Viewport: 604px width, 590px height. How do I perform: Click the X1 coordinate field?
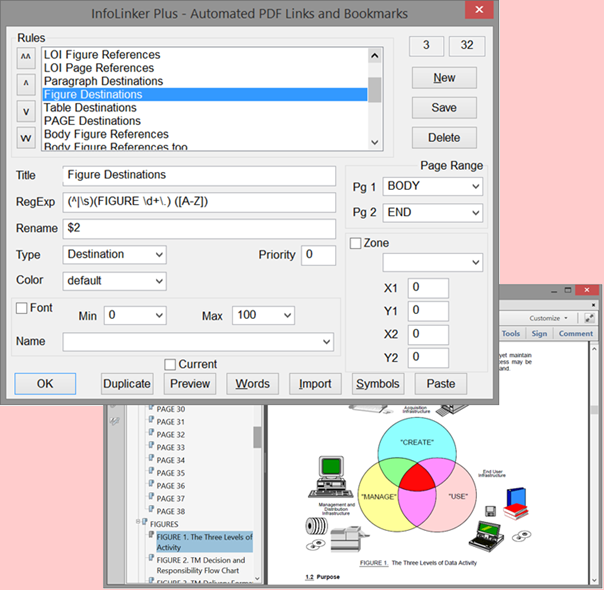428,288
